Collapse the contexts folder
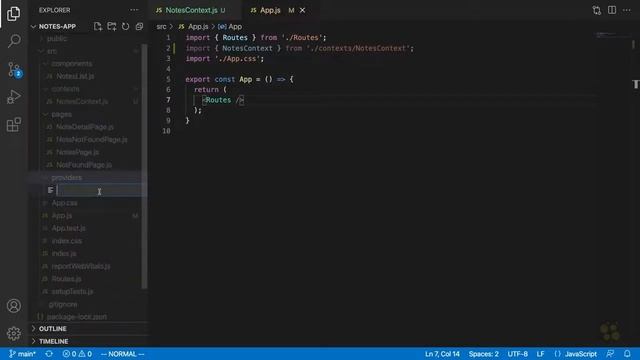This screenshot has height=360, width=640. (65, 89)
